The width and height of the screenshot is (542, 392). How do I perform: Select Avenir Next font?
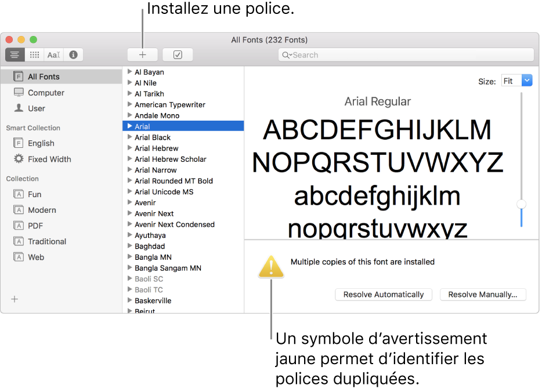tap(183, 213)
